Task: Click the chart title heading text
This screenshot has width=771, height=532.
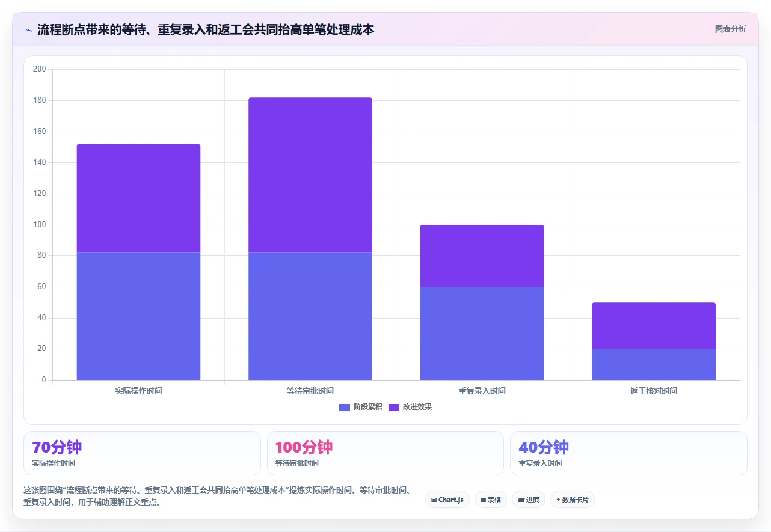Action: [x=206, y=29]
